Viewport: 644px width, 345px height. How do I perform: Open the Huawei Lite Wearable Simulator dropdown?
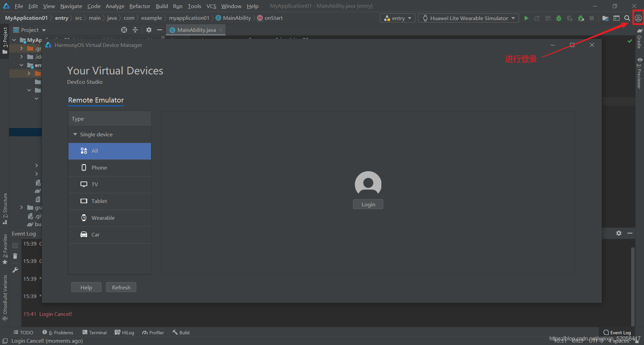pyautogui.click(x=468, y=18)
